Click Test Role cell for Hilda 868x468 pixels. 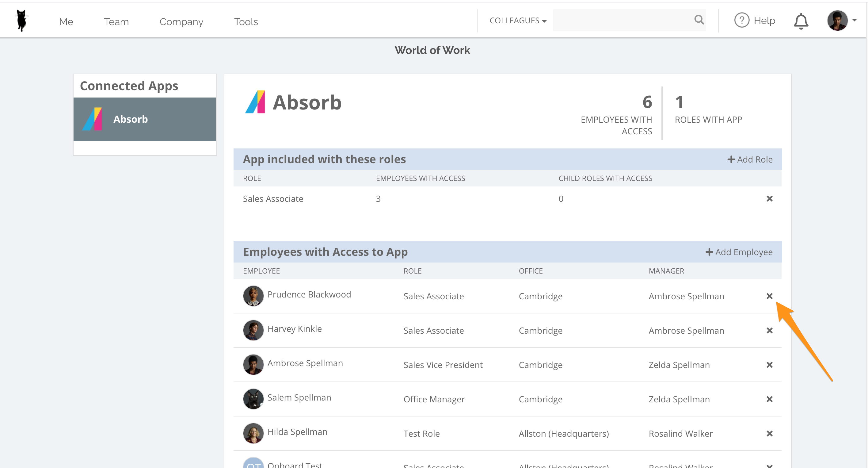421,434
